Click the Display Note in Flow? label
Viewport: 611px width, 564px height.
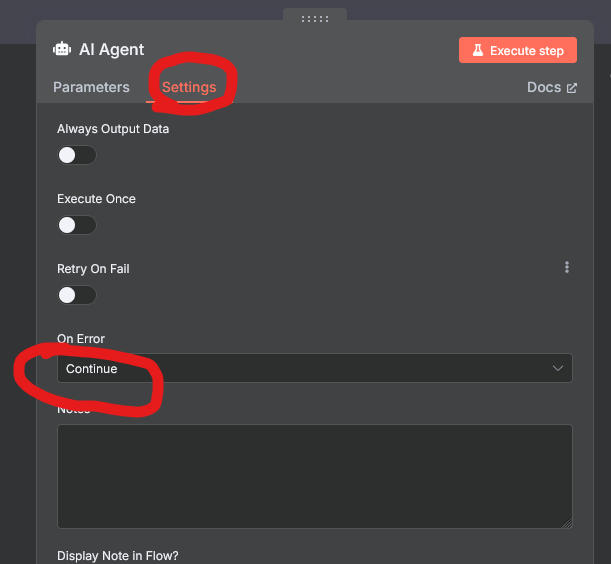tap(118, 555)
